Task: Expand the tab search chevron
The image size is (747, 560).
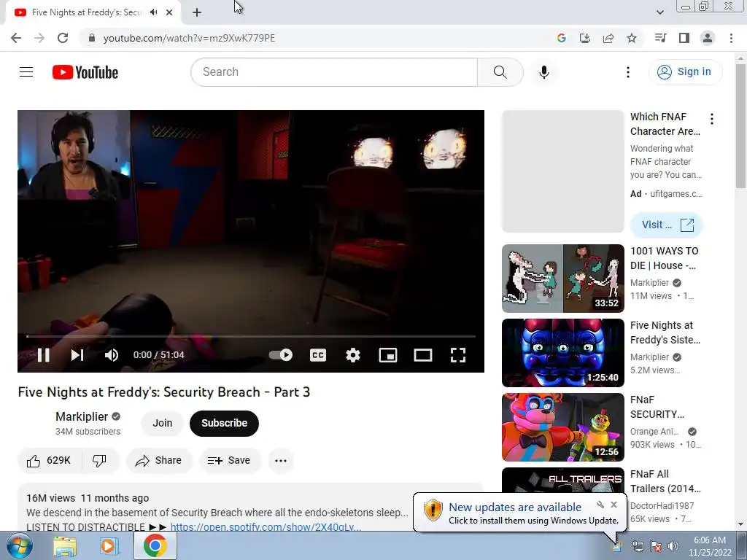Action: coord(659,12)
